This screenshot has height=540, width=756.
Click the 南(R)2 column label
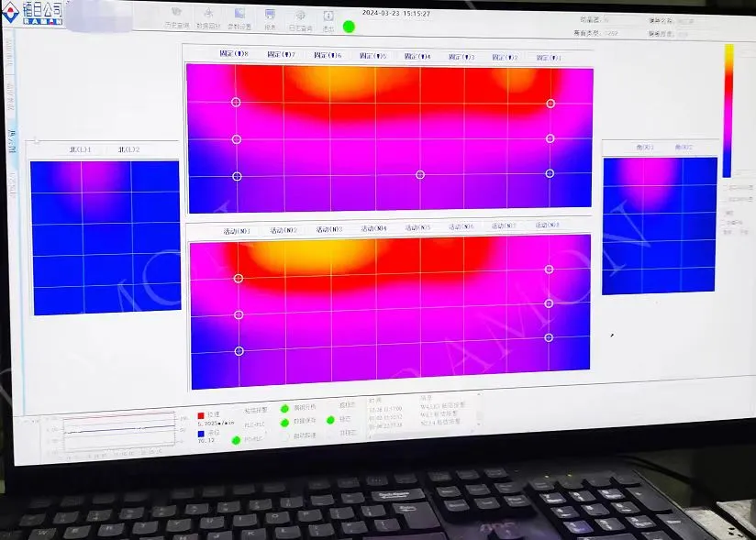pos(684,147)
